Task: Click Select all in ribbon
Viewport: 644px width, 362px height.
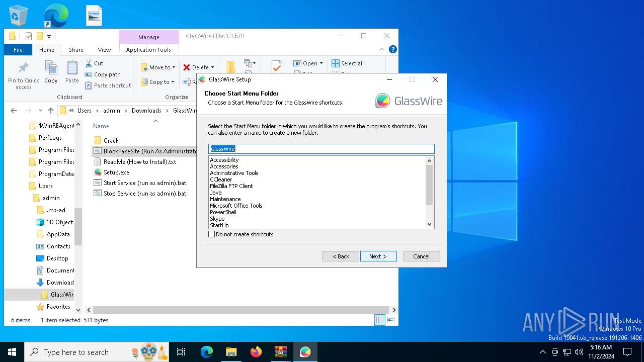Action: (348, 63)
